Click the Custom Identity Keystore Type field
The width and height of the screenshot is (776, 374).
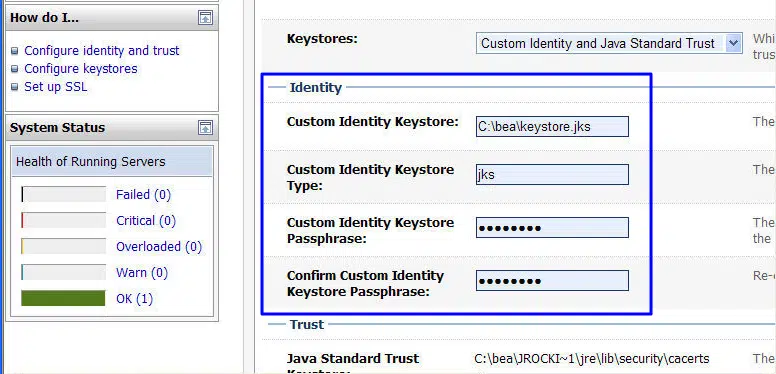click(552, 175)
